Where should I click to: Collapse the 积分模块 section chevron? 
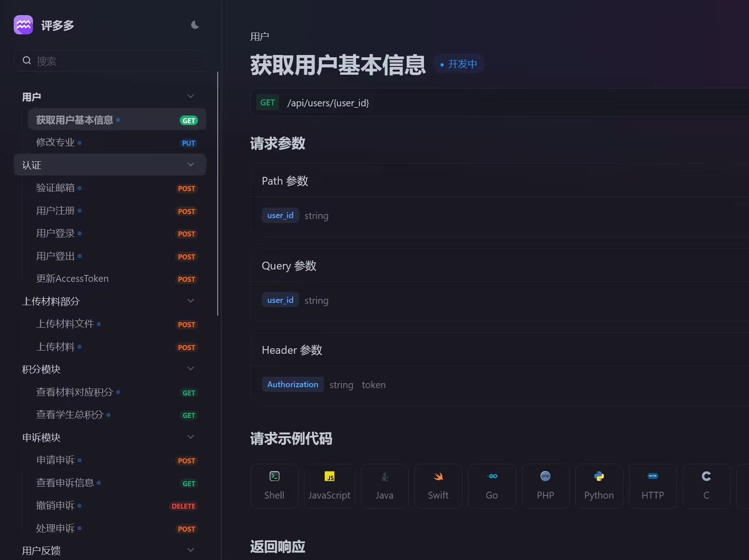click(191, 368)
